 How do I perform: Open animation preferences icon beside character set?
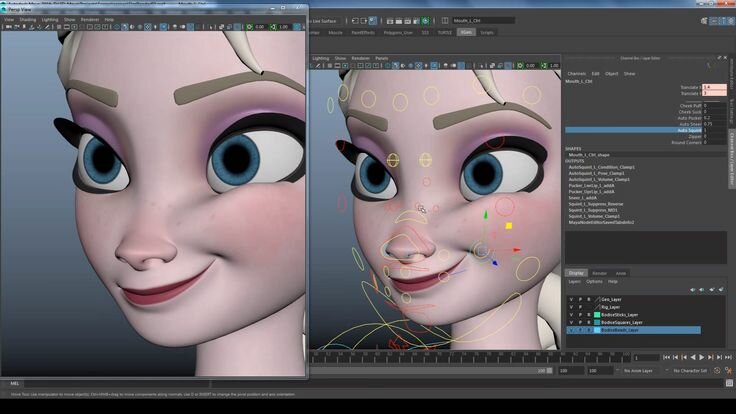(x=728, y=371)
